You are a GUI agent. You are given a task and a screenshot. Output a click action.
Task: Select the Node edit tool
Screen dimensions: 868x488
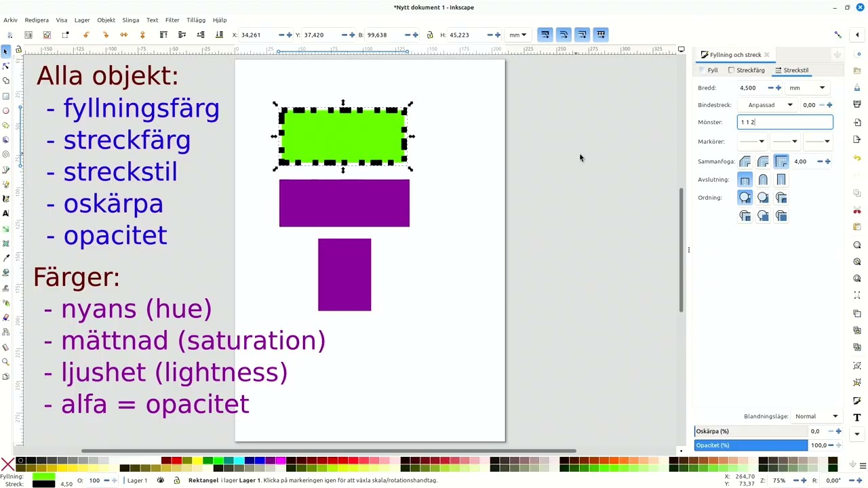pyautogui.click(x=6, y=66)
